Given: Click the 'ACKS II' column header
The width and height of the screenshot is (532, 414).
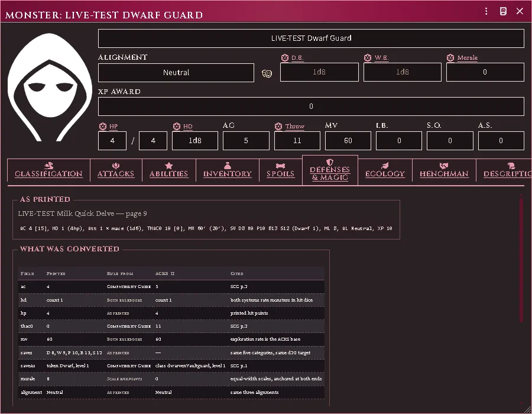Looking at the screenshot, I should coord(165,273).
